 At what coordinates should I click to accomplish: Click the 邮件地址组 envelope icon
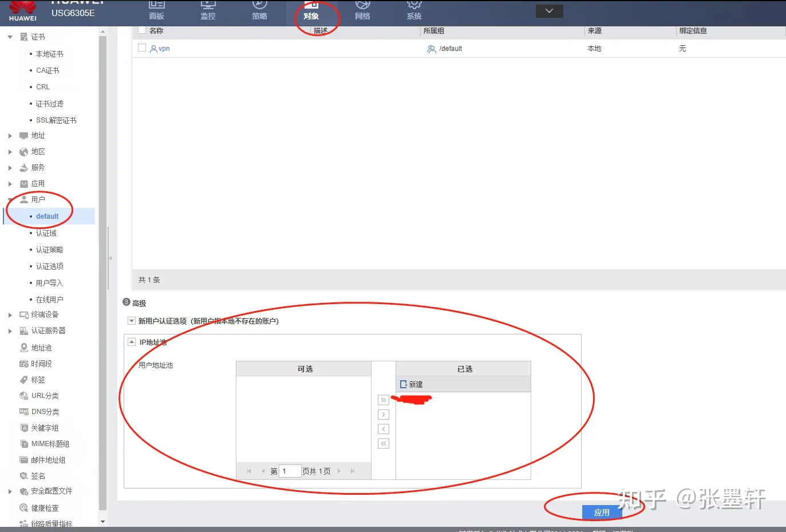[24, 460]
